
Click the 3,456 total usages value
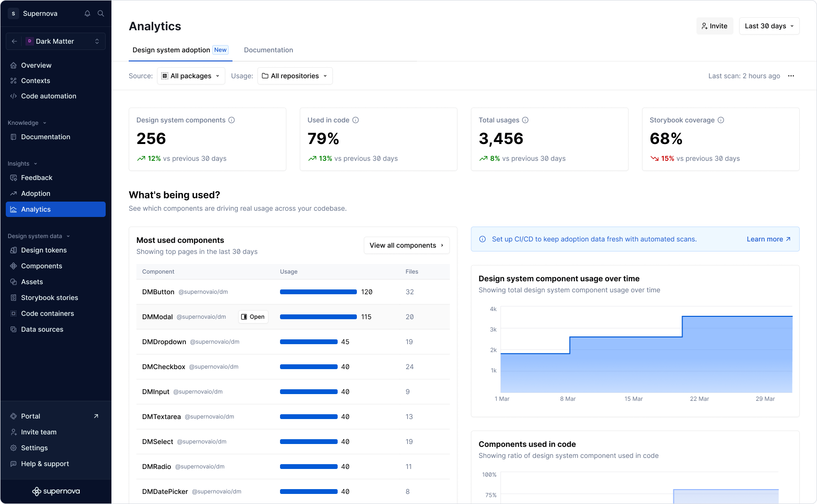(501, 139)
